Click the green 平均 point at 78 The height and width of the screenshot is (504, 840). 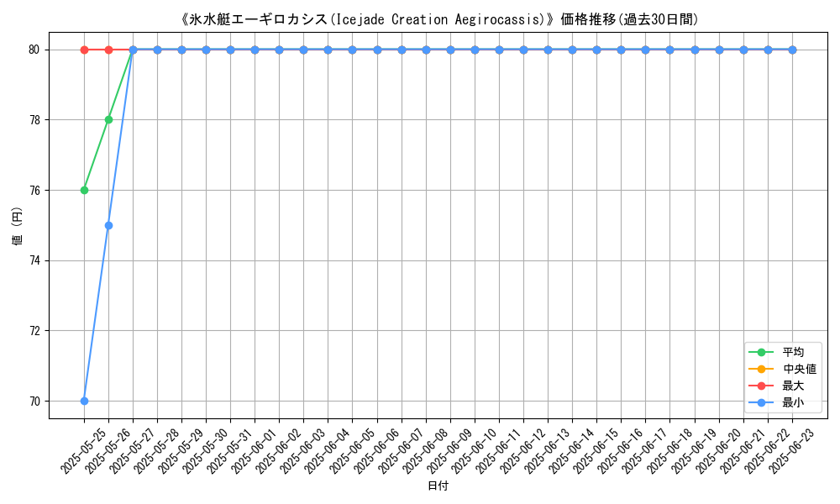click(x=108, y=119)
